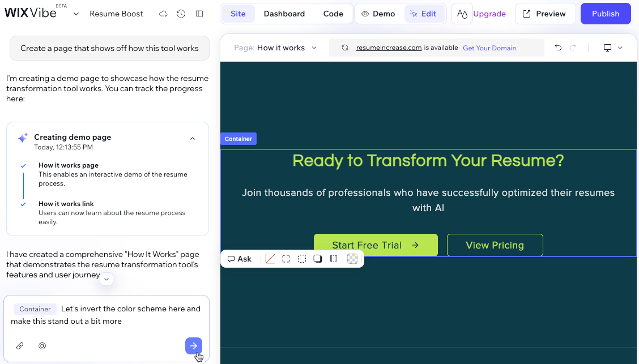Click the Get Your Domain link
The height and width of the screenshot is (364, 639).
(489, 48)
